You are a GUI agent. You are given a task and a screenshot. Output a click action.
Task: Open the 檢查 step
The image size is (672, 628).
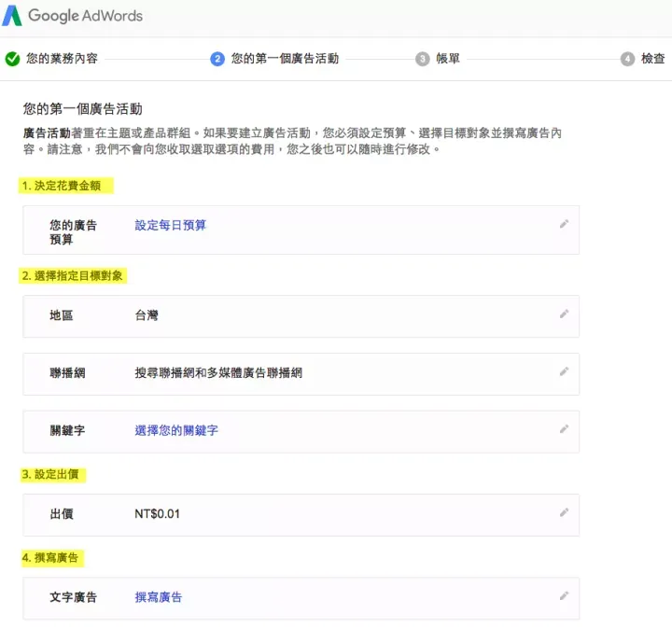coord(652,58)
